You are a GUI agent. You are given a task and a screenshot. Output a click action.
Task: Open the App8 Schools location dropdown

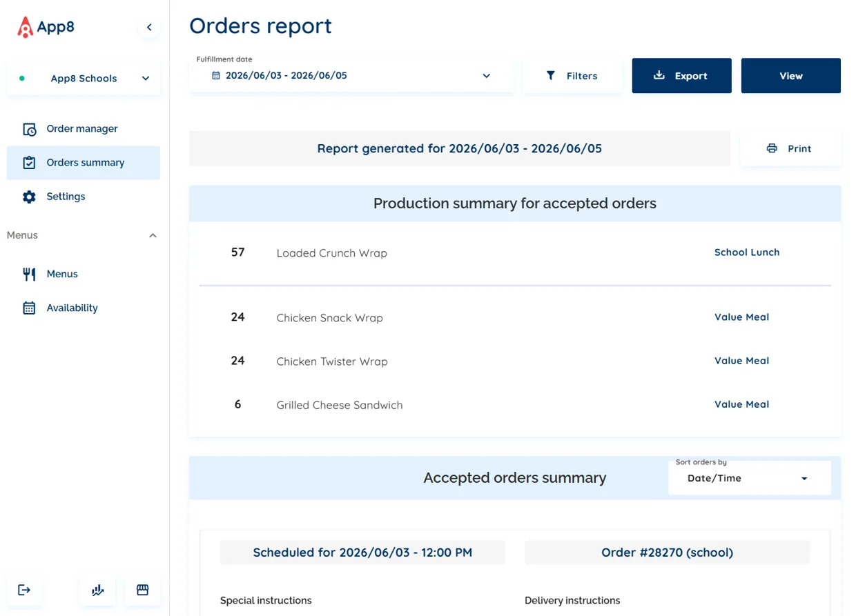coord(84,79)
